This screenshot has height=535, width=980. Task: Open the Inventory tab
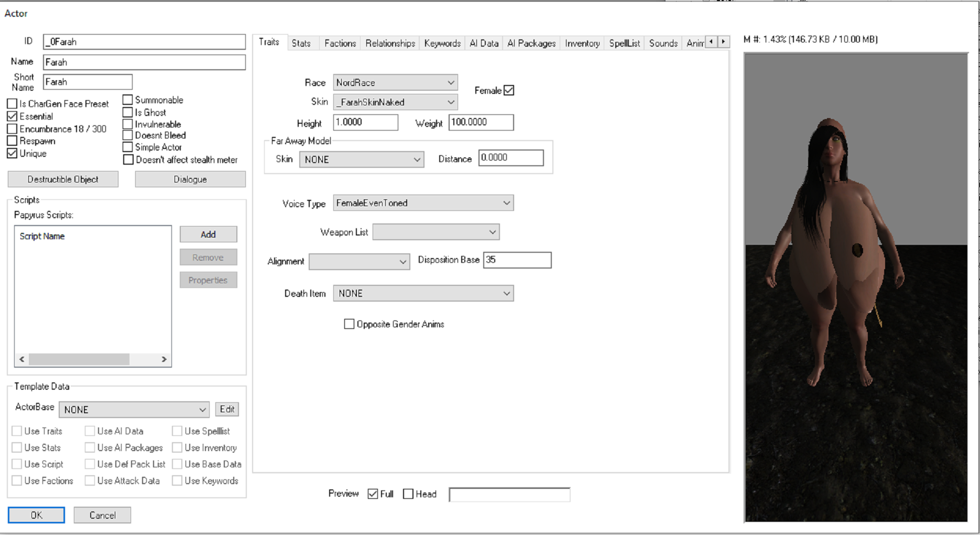click(x=582, y=43)
